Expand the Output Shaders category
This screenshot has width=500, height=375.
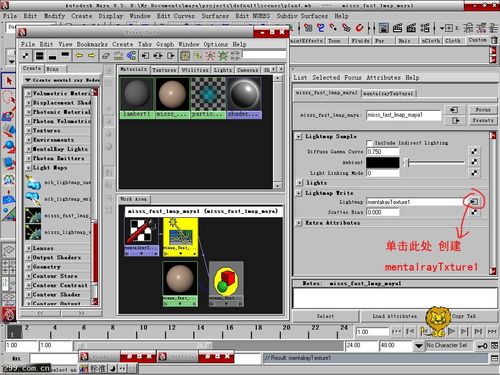tap(29, 258)
